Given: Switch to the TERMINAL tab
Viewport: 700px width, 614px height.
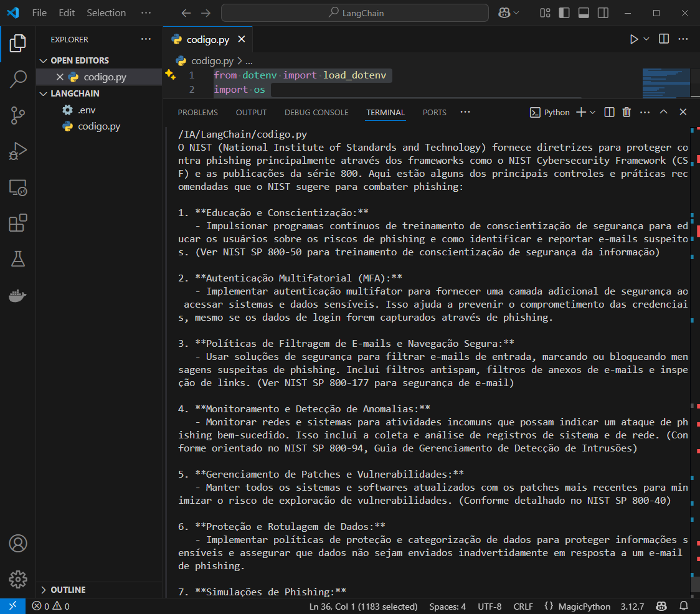Looking at the screenshot, I should point(385,113).
